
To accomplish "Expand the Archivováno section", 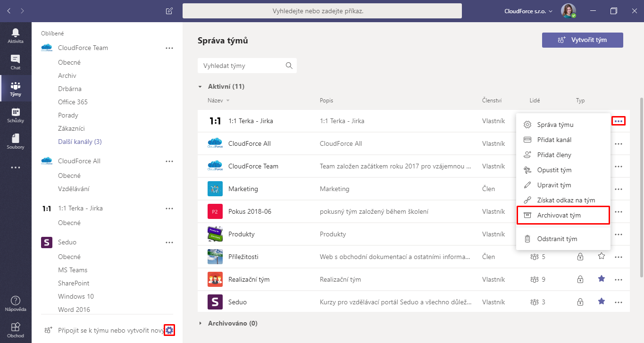I will (x=201, y=324).
